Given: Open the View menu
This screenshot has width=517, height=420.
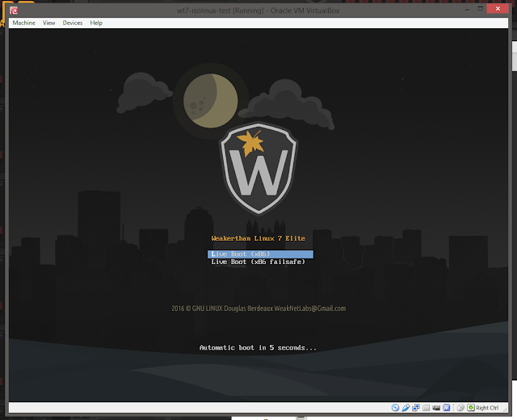Looking at the screenshot, I should pyautogui.click(x=48, y=23).
